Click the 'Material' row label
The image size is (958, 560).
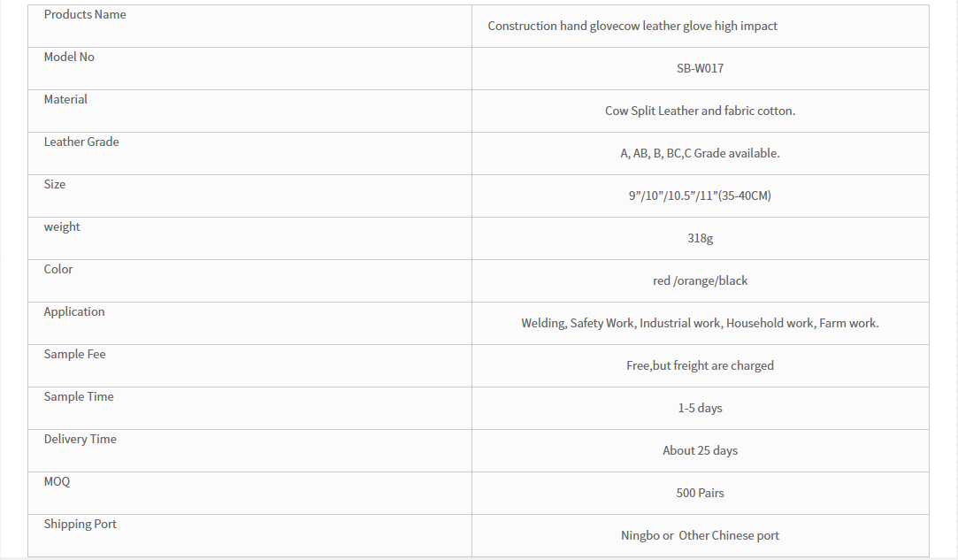[x=65, y=100]
